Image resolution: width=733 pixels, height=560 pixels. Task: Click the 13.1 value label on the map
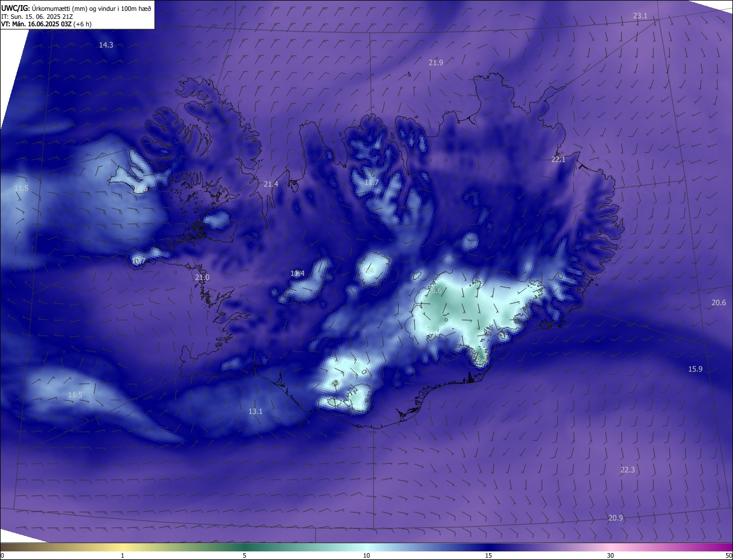[x=255, y=411]
